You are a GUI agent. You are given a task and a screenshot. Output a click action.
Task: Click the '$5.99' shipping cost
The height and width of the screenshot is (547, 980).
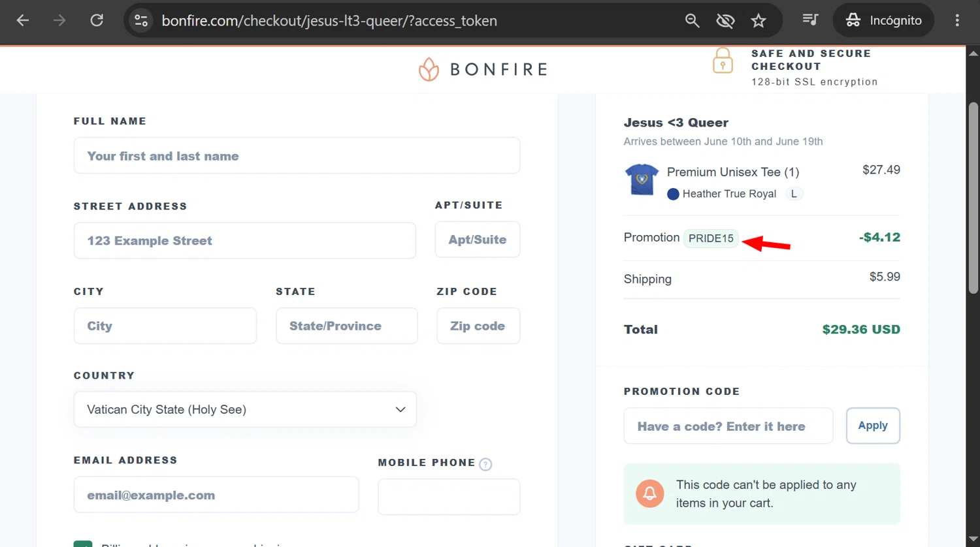[x=885, y=277]
